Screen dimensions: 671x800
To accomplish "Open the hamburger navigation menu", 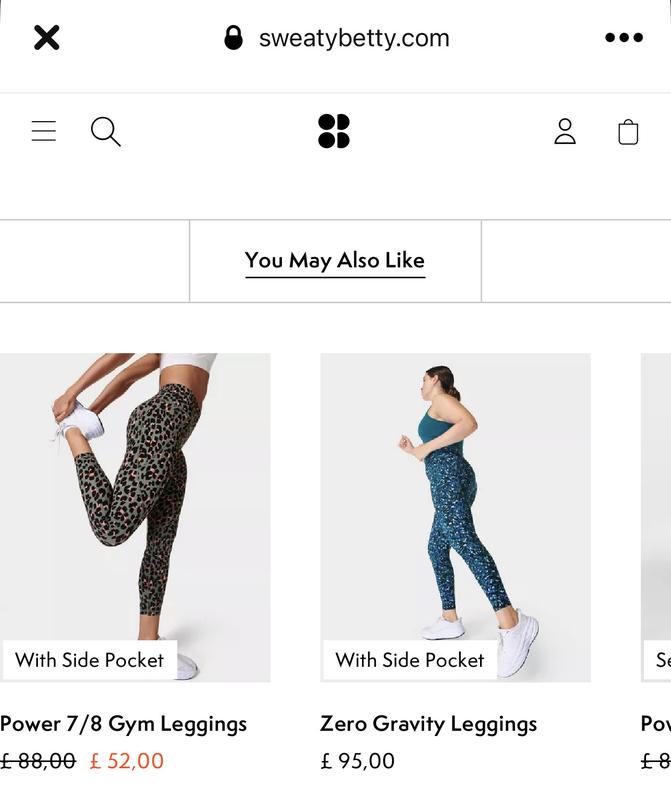I will (44, 131).
